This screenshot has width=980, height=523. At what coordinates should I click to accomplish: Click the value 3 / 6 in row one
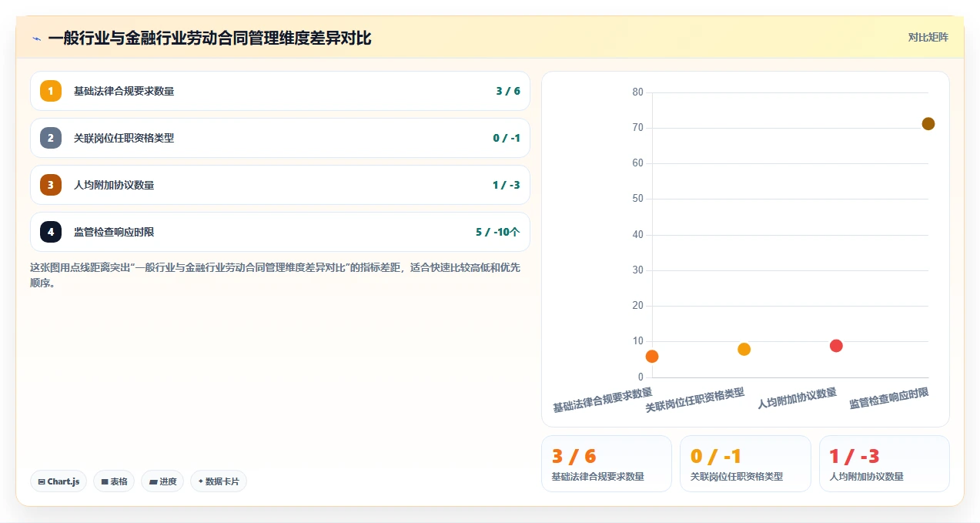pyautogui.click(x=508, y=91)
